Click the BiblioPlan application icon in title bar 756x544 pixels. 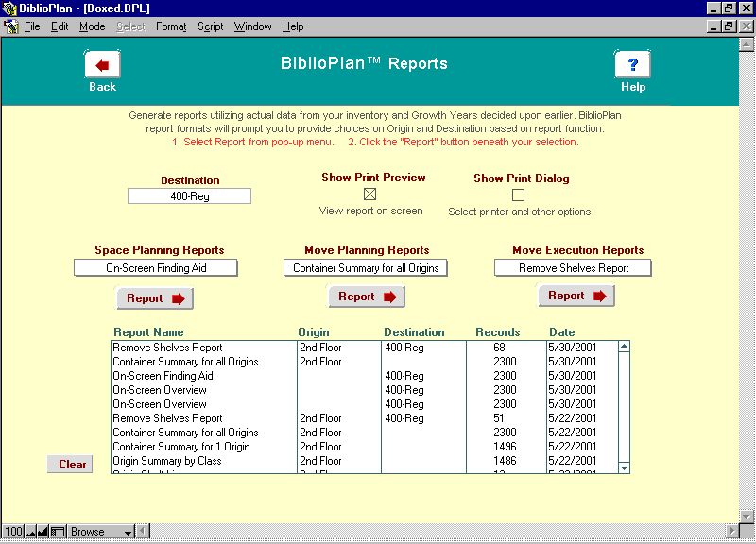pyautogui.click(x=9, y=8)
